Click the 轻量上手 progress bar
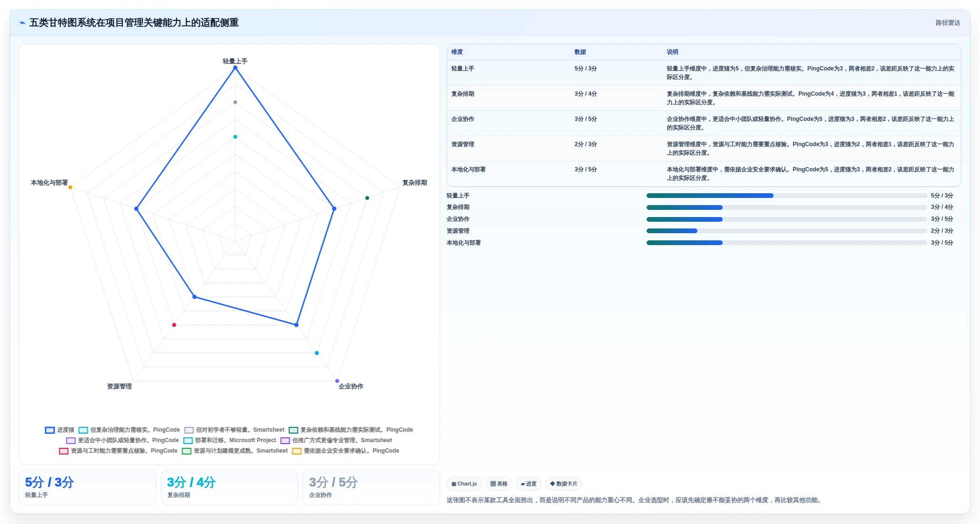This screenshot has width=980, height=524. click(x=786, y=196)
